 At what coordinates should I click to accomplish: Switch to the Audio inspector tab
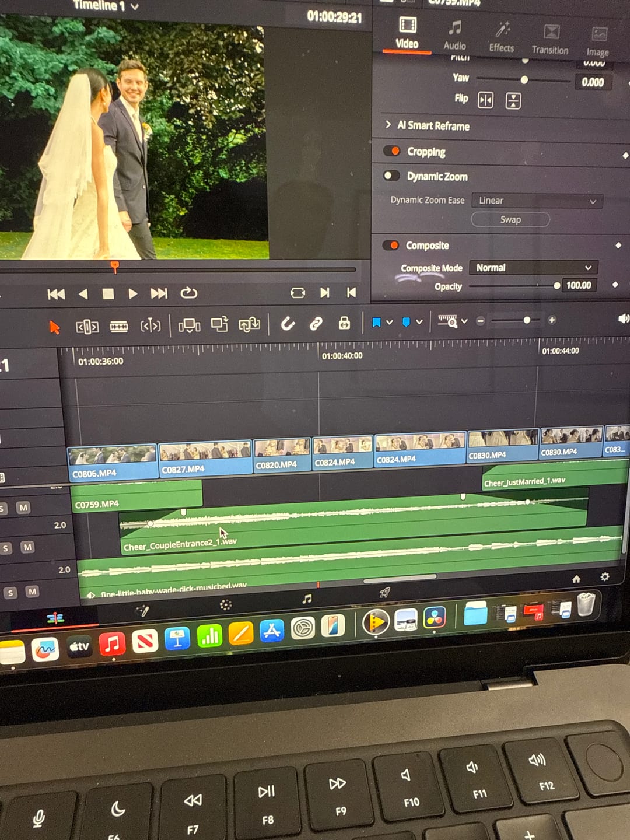coord(454,36)
